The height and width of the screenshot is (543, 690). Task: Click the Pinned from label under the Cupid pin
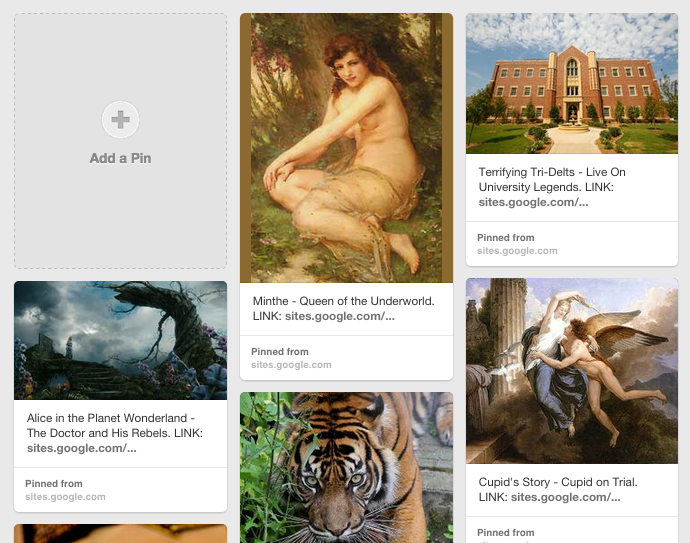coord(505,533)
